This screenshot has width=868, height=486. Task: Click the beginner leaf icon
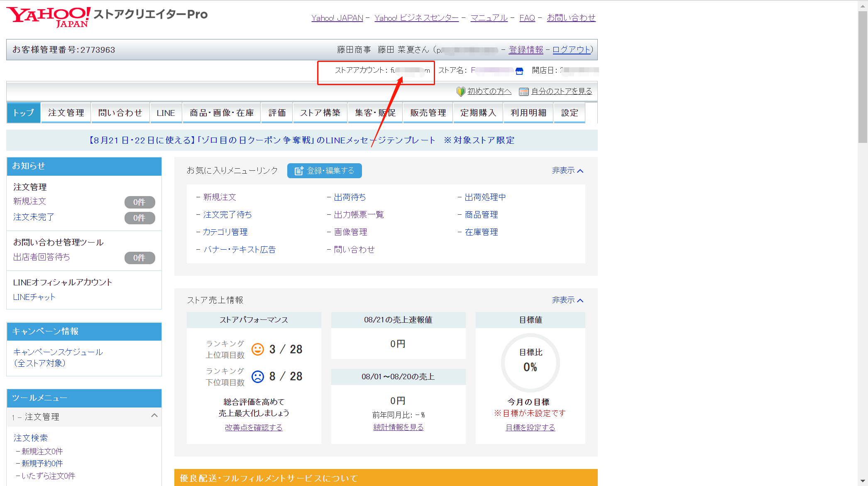click(460, 91)
